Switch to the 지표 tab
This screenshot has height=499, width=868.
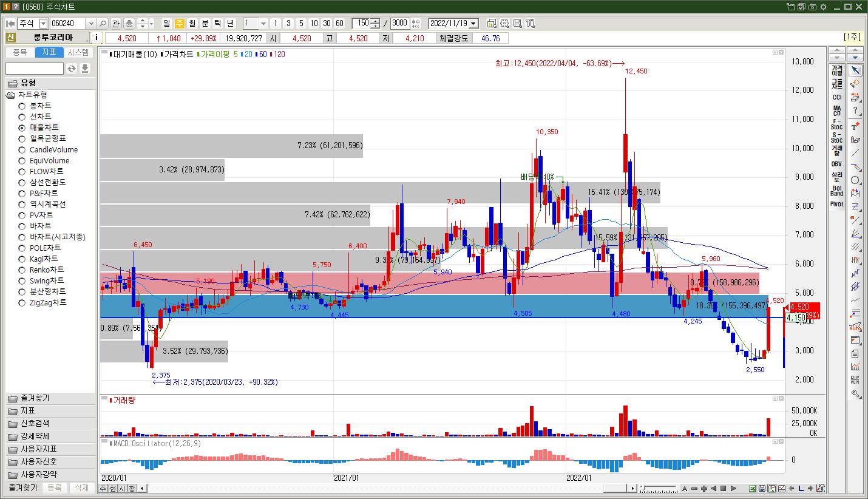pos(49,53)
